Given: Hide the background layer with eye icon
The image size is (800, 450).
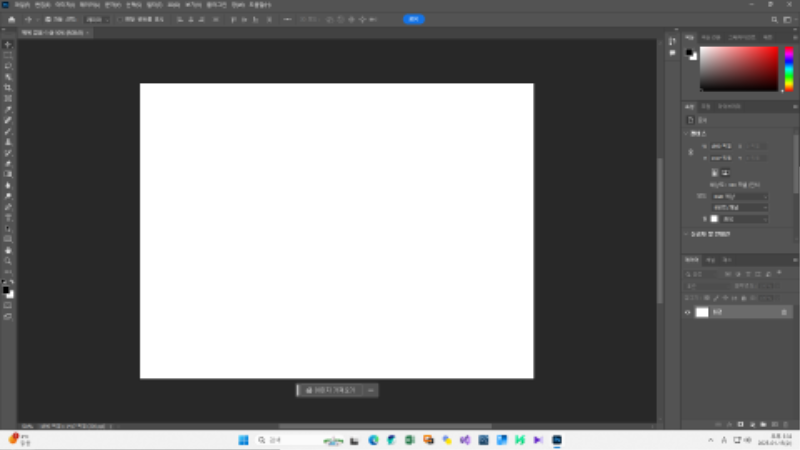Looking at the screenshot, I should click(687, 312).
